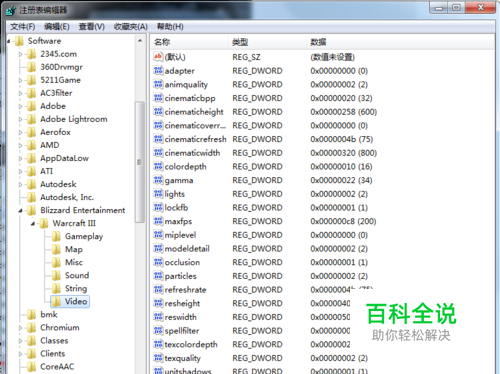Open the 查看(V) menu
500x374 pixels.
(x=92, y=27)
